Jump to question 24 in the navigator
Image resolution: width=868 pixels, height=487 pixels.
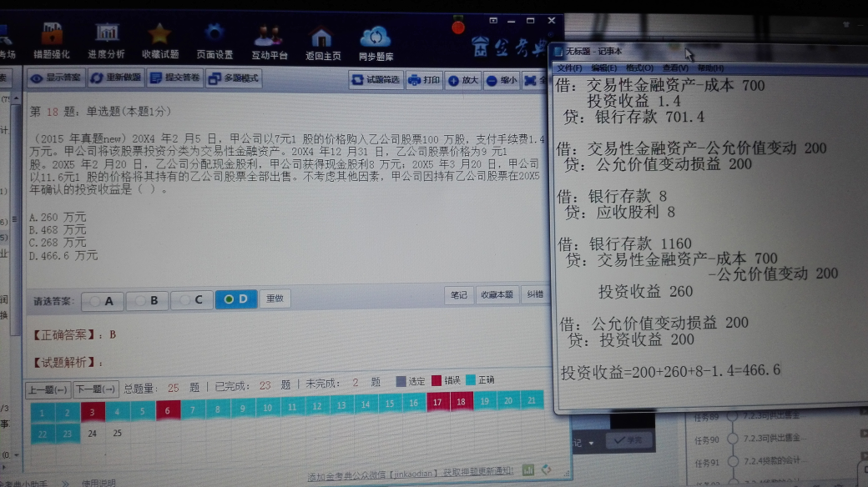(x=92, y=433)
